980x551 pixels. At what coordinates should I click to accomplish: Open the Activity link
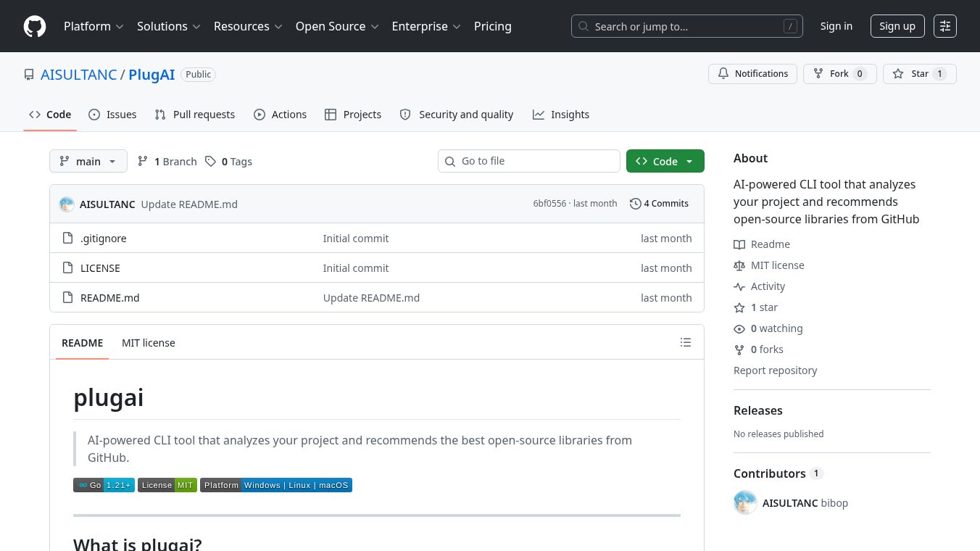[760, 286]
